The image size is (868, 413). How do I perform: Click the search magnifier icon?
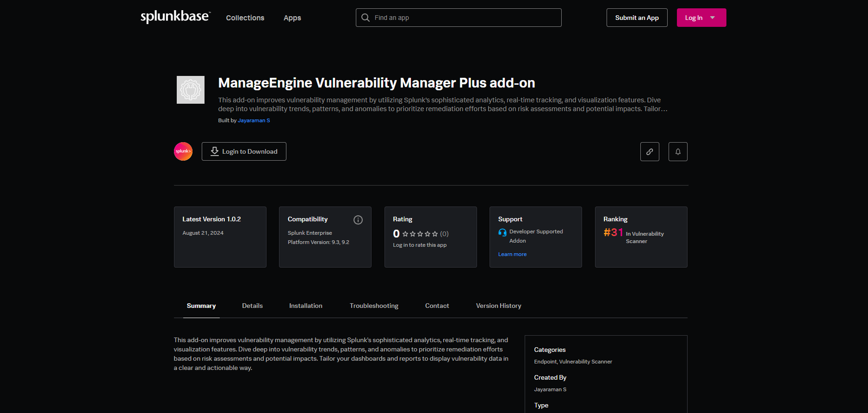(366, 18)
